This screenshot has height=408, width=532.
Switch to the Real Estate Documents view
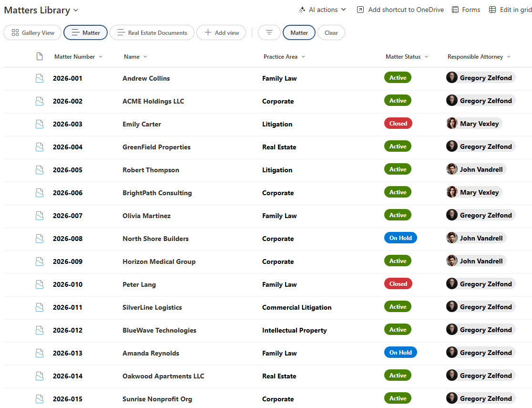pos(152,32)
